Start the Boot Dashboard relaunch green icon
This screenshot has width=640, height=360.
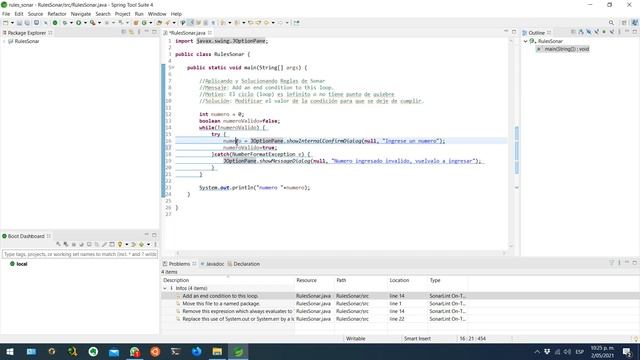(x=55, y=23)
